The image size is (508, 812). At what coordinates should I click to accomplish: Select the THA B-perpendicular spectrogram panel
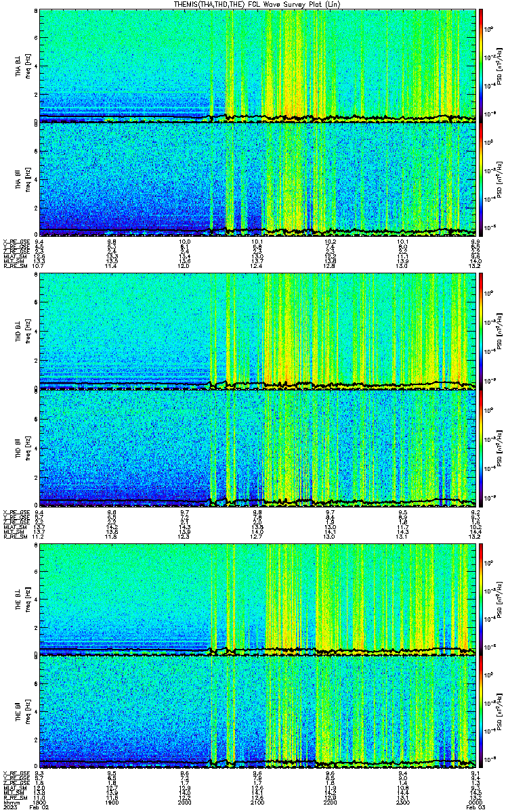click(258, 66)
